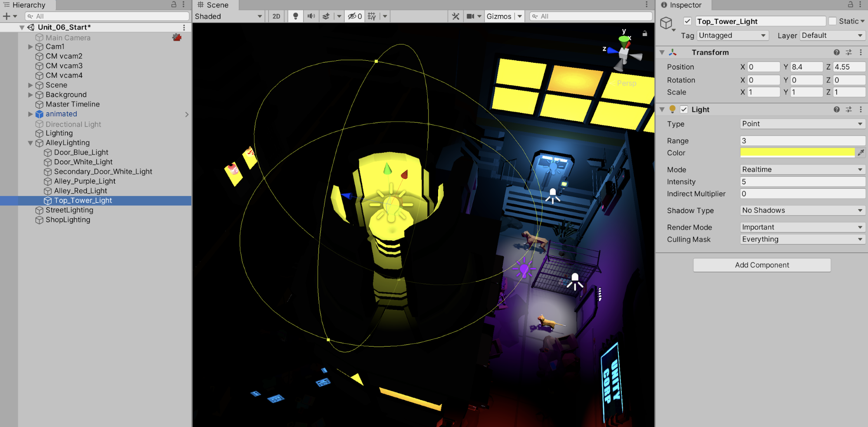Open the Static flags dropdown arrow
The height and width of the screenshot is (427, 868).
[862, 21]
